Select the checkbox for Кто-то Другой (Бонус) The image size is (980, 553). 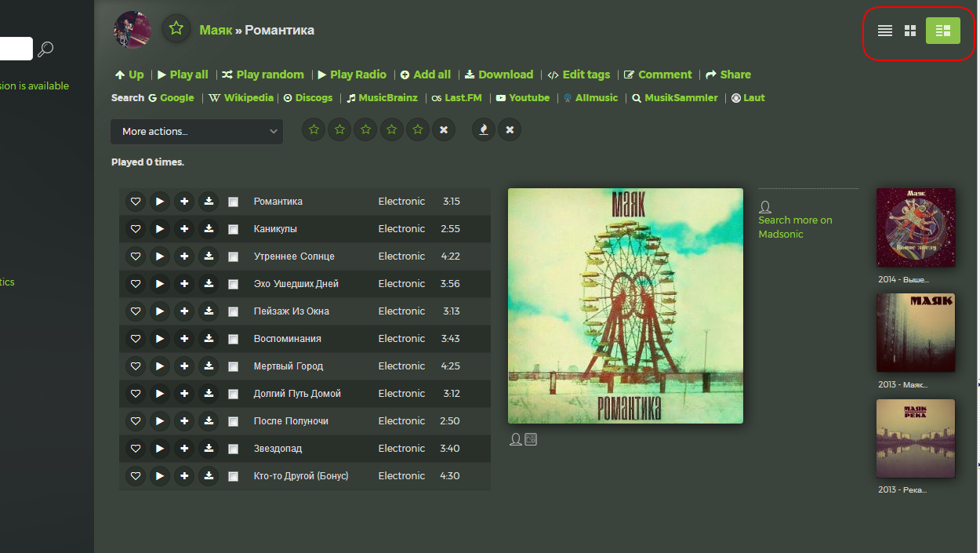tap(233, 476)
